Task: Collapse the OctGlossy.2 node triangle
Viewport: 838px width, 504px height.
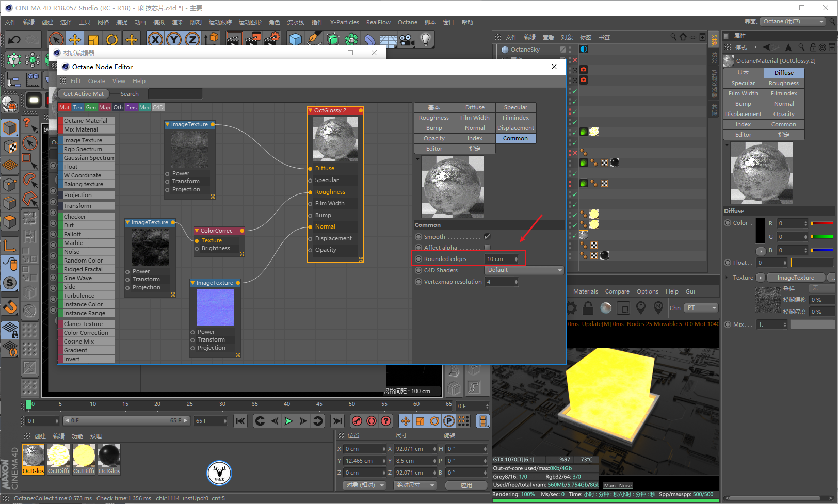Action: pyautogui.click(x=310, y=110)
